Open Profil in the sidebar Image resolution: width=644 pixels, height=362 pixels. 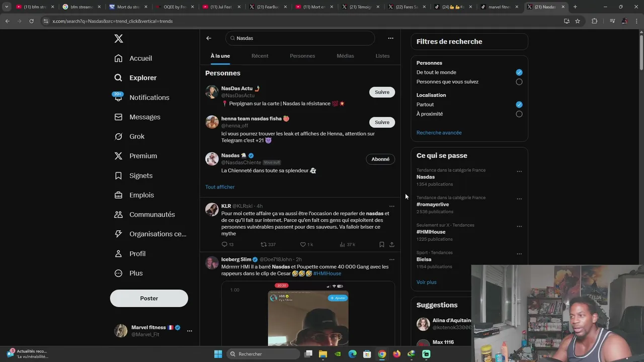130,253
